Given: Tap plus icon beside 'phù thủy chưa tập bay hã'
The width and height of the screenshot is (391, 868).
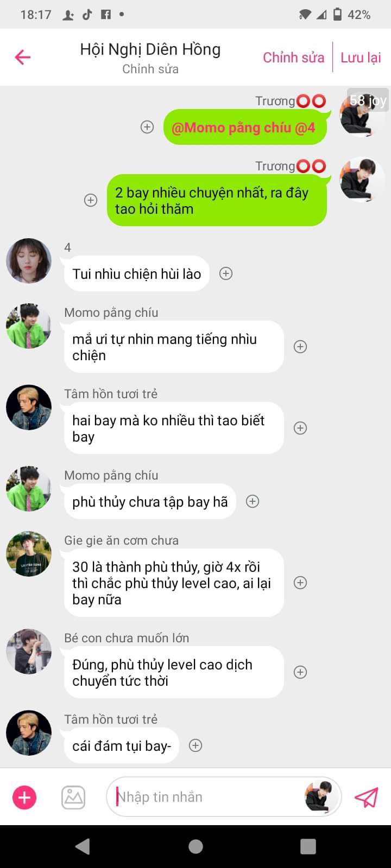Looking at the screenshot, I should 253,501.
